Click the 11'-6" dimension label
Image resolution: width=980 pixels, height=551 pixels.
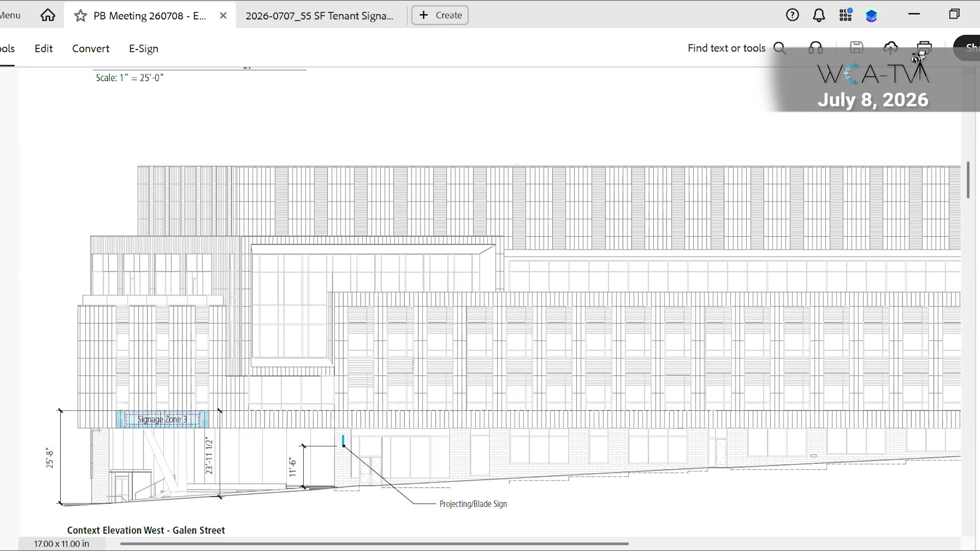(x=292, y=467)
